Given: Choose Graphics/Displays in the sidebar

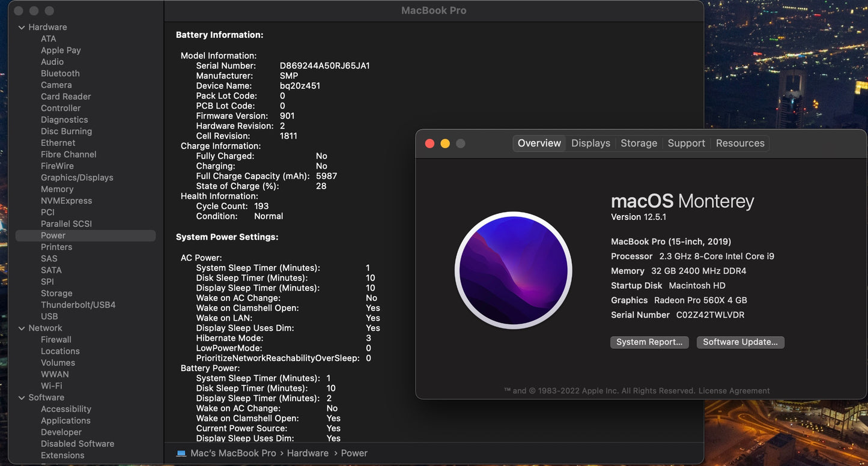Looking at the screenshot, I should (77, 178).
